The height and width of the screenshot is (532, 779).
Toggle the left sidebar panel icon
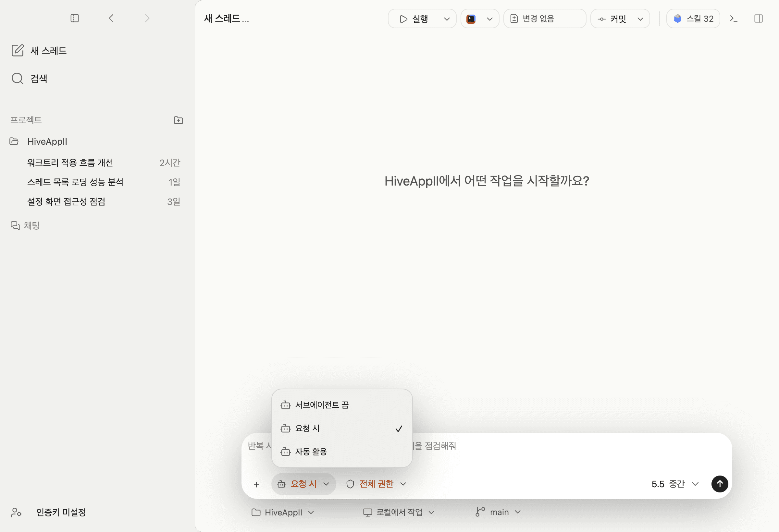pos(75,18)
